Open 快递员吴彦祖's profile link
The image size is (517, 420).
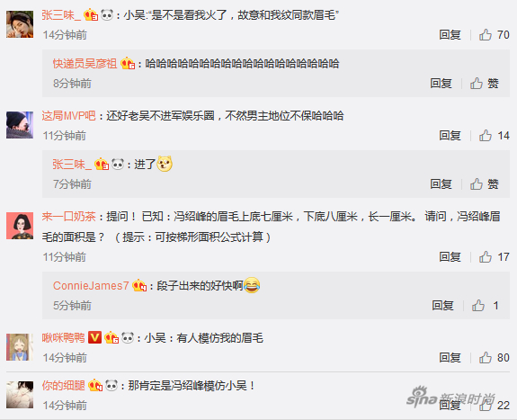pos(85,63)
